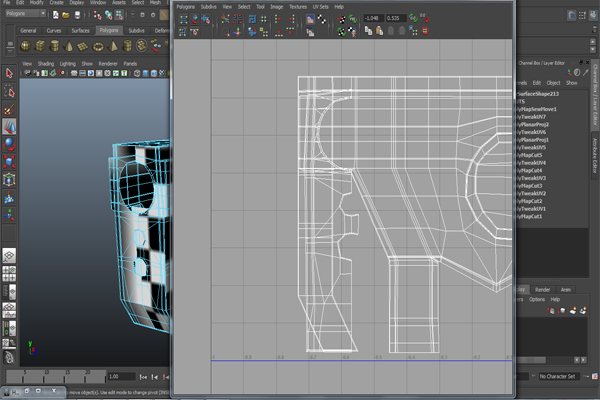
Task: Click the V coordinate field showing 0.535
Action: (x=396, y=18)
